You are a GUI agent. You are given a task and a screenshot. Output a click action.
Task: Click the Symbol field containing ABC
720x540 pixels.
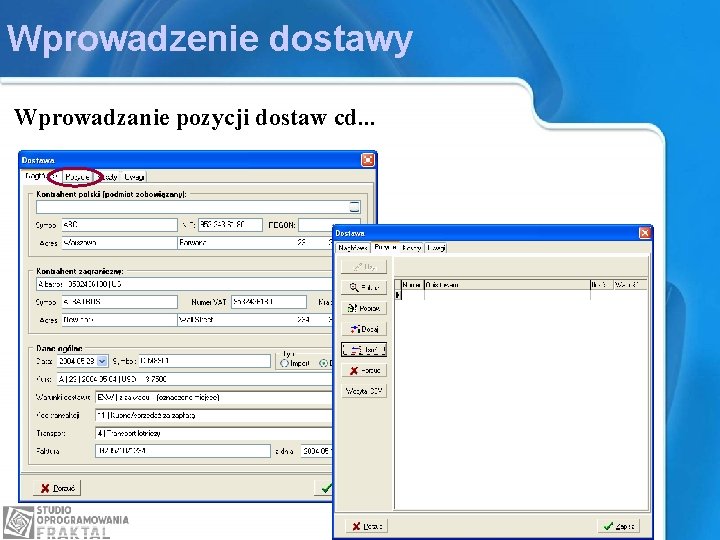coord(119,225)
